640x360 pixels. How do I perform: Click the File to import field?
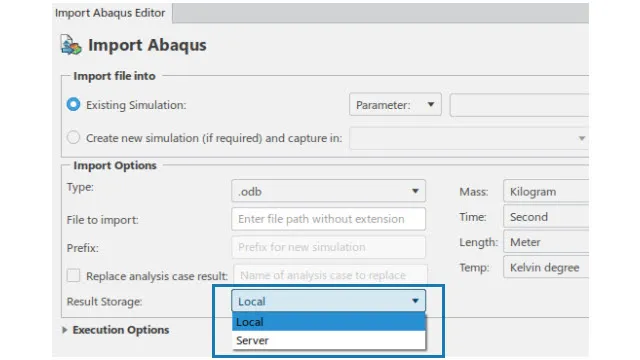328,219
